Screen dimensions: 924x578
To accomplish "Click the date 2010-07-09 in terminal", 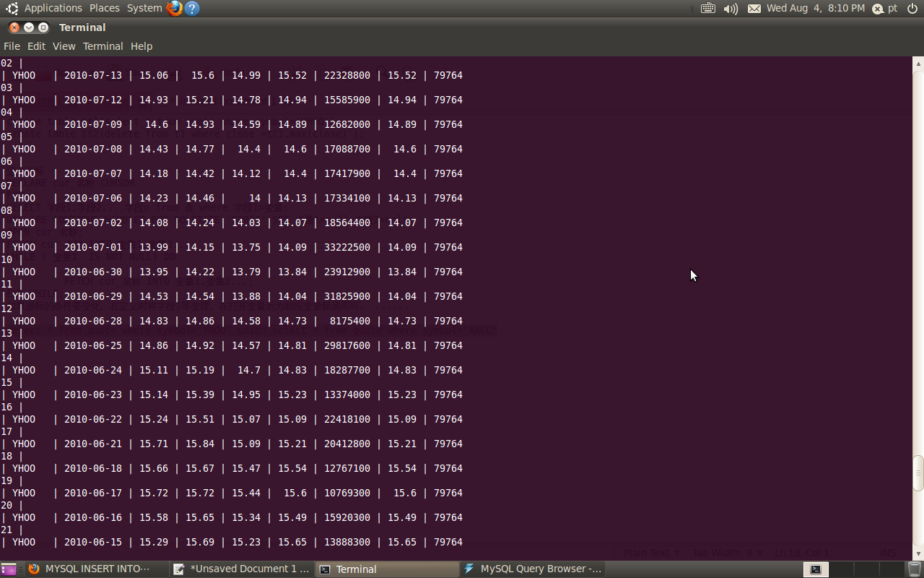I will (93, 124).
